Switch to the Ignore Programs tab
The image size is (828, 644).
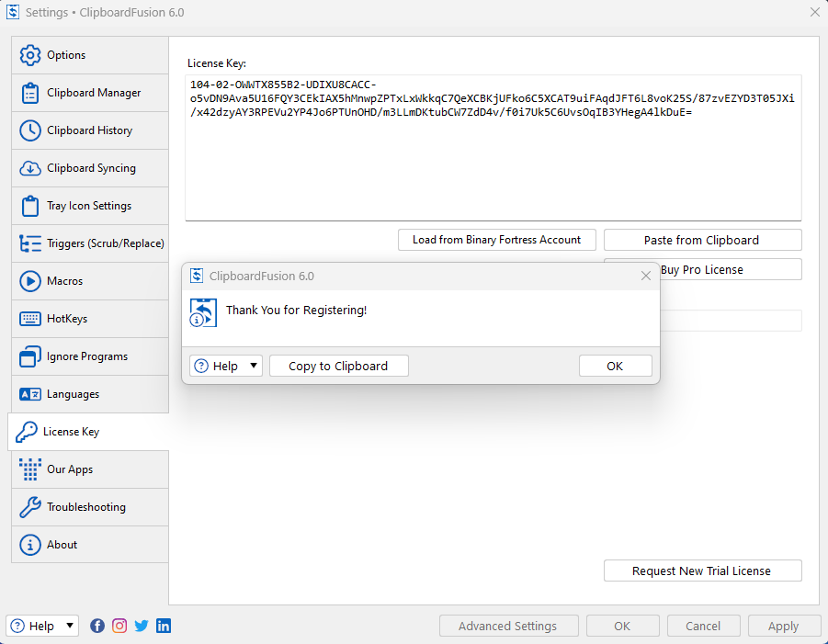[x=90, y=356]
